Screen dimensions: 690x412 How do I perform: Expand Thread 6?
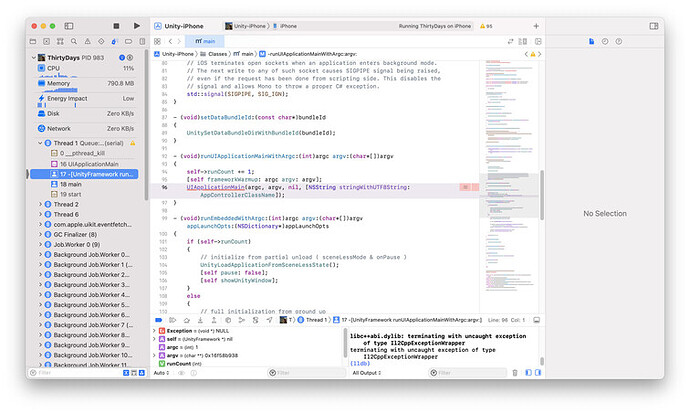[40, 214]
